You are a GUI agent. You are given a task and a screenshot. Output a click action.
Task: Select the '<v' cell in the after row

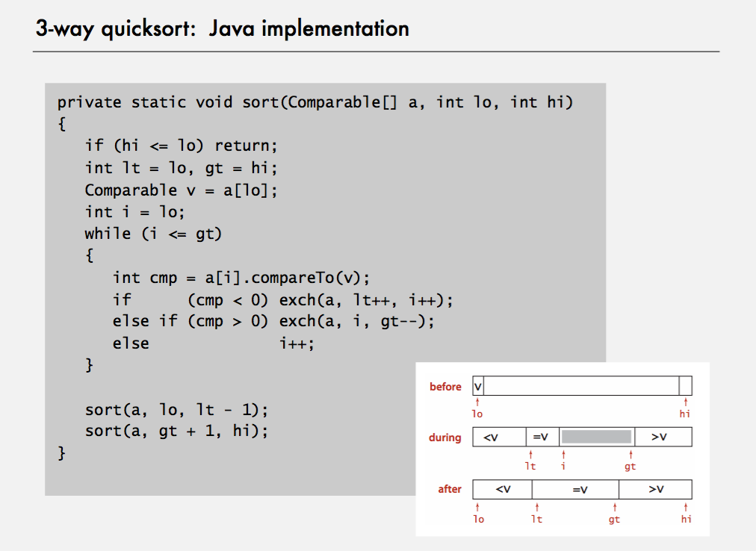coord(503,490)
